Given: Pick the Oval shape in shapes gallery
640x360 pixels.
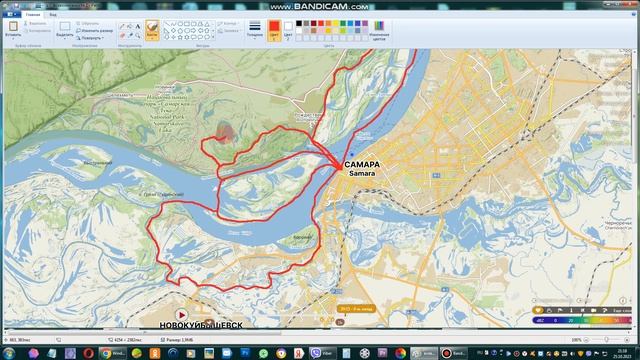Looking at the screenshot, I should [180, 24].
